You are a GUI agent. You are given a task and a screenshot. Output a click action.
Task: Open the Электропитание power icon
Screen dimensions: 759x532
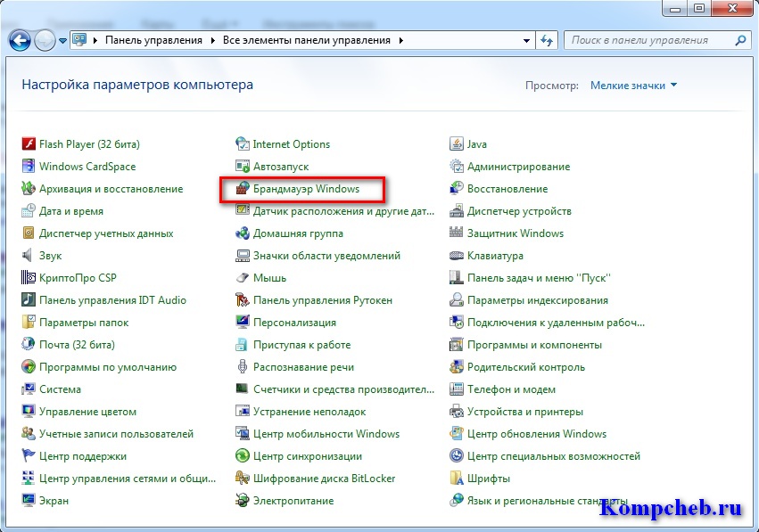(242, 501)
